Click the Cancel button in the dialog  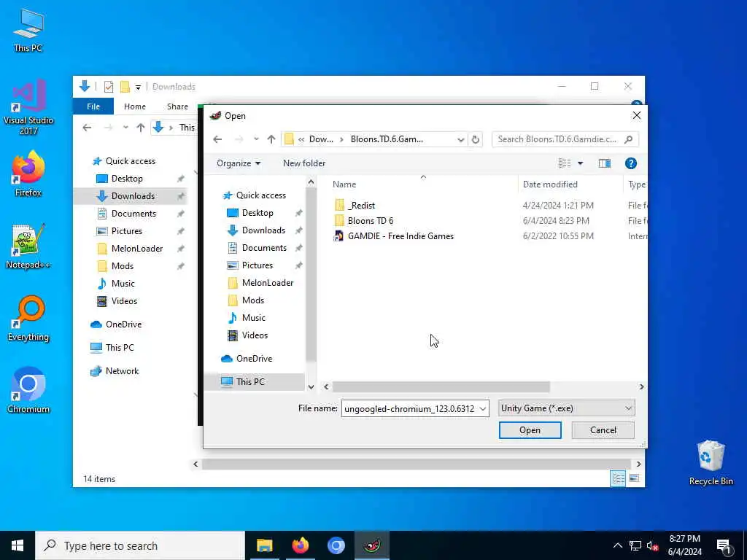[x=603, y=430]
